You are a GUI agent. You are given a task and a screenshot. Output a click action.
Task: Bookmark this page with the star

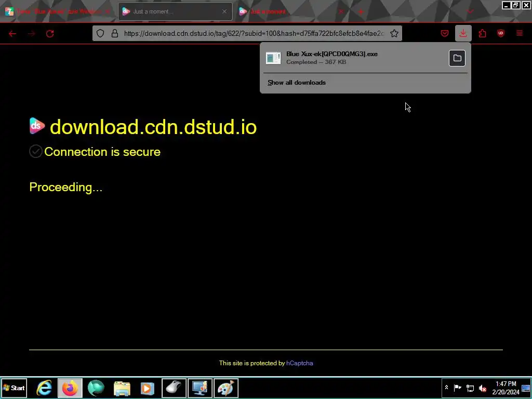(394, 33)
